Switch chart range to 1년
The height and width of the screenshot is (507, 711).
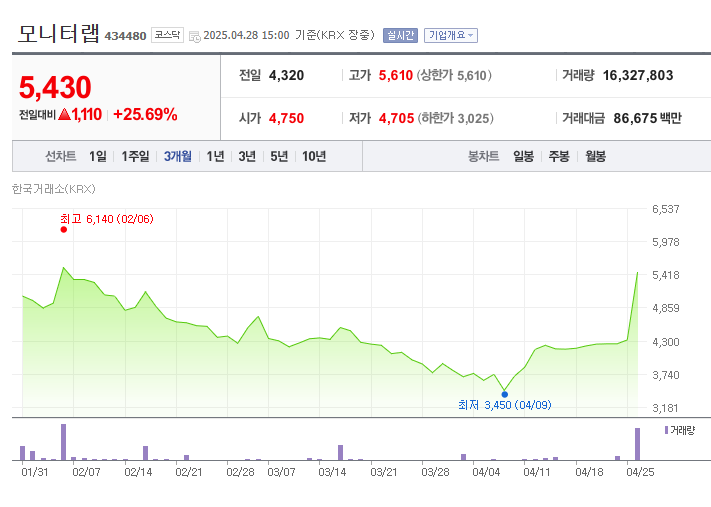pos(215,156)
